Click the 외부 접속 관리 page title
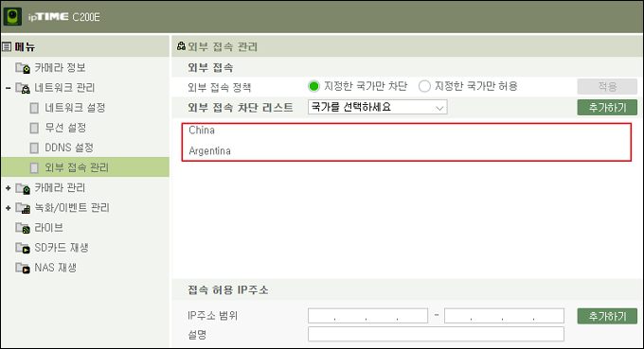 [x=223, y=46]
